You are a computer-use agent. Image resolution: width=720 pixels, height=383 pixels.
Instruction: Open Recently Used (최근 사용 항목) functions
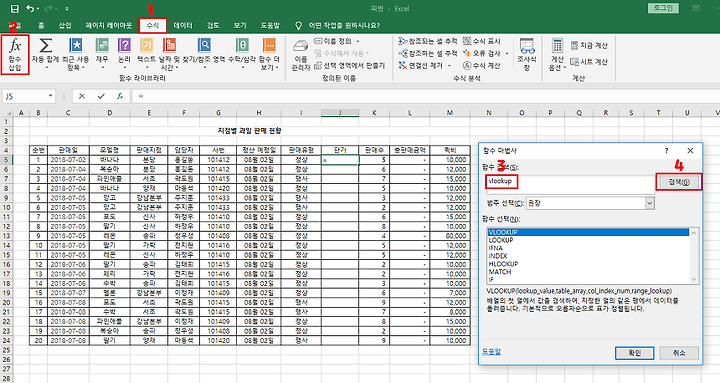coord(75,54)
